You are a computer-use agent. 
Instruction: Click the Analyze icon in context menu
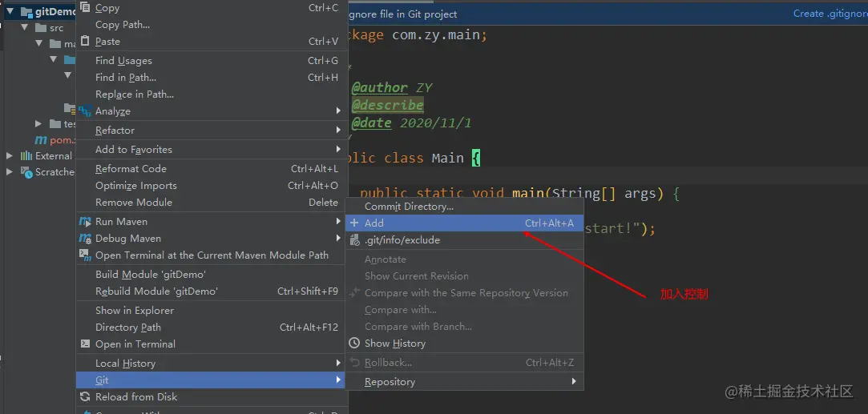(85, 111)
